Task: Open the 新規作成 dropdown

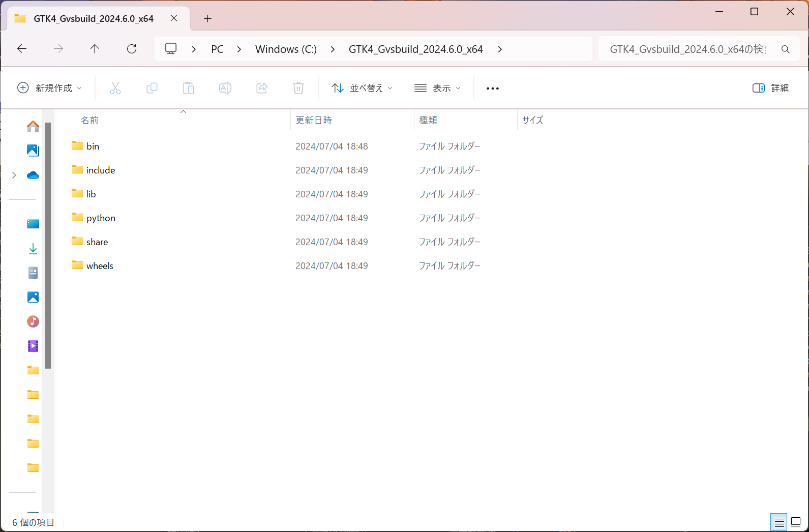Action: click(50, 88)
